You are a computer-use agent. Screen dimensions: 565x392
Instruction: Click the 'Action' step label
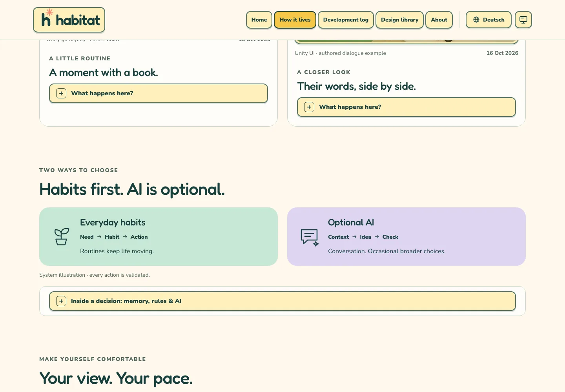click(139, 237)
